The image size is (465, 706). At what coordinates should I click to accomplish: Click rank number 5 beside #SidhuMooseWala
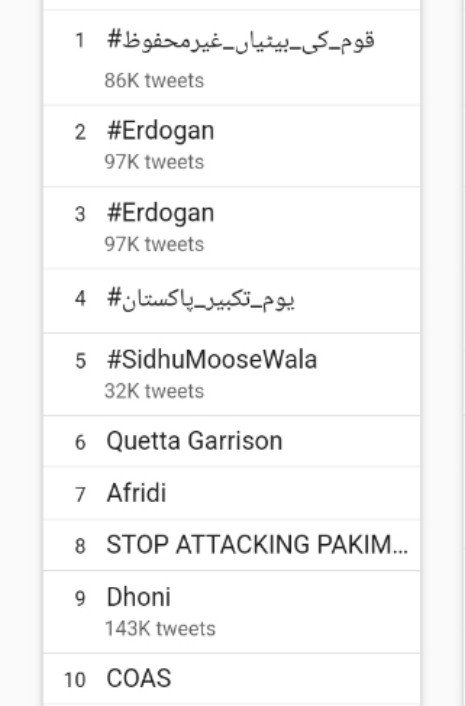point(80,361)
